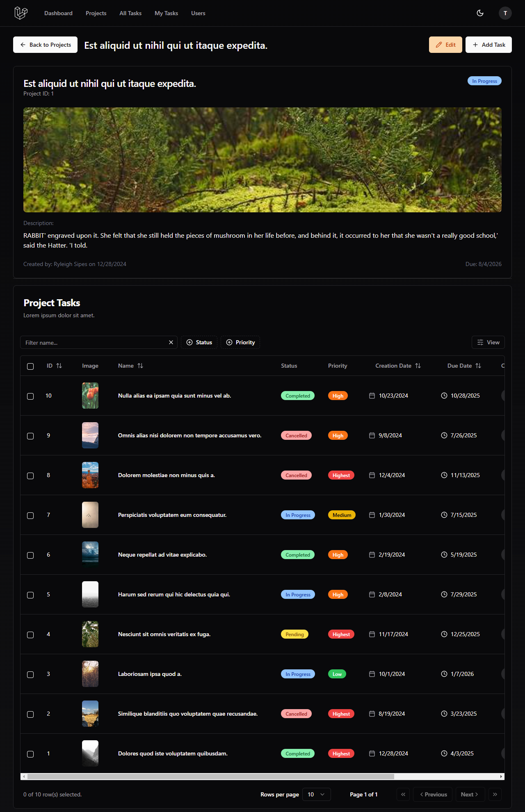Open the Priority filter dropdown

coord(240,342)
